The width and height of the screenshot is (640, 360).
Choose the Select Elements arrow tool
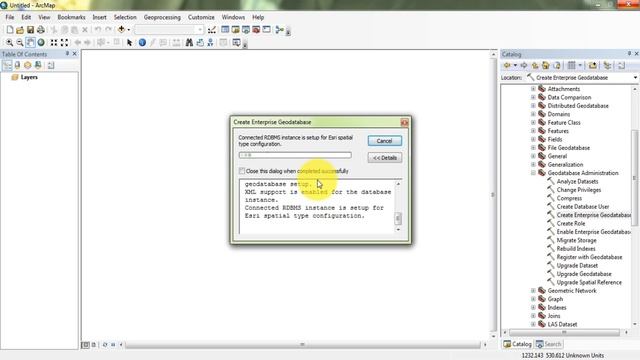click(129, 42)
